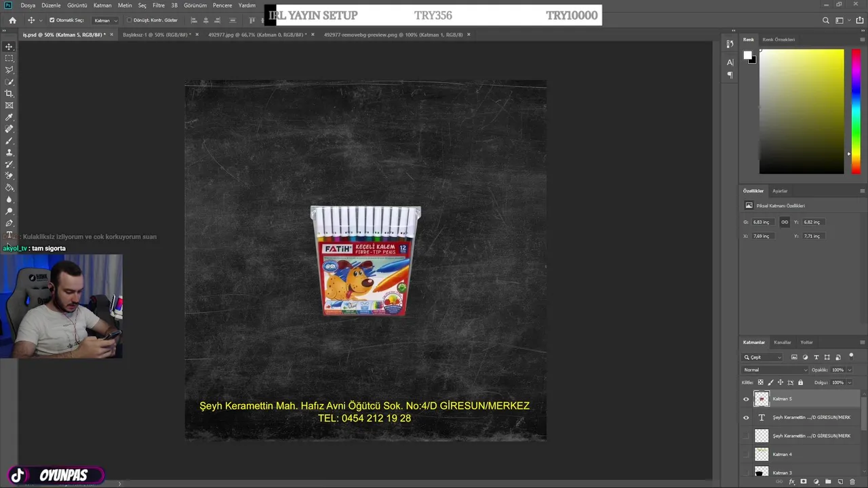Screen dimensions: 868x488
Task: Switch to 492977.jpg document tab
Action: [x=257, y=35]
